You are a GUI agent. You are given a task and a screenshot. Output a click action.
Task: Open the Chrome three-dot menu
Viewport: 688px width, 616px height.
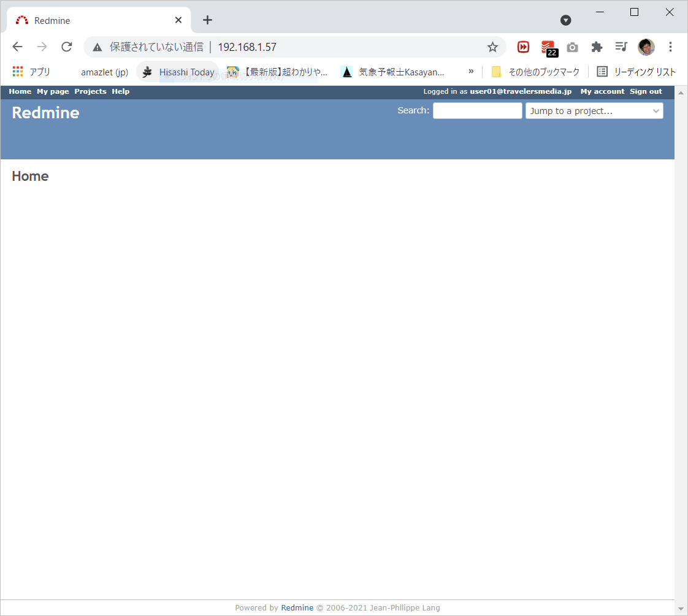[670, 47]
